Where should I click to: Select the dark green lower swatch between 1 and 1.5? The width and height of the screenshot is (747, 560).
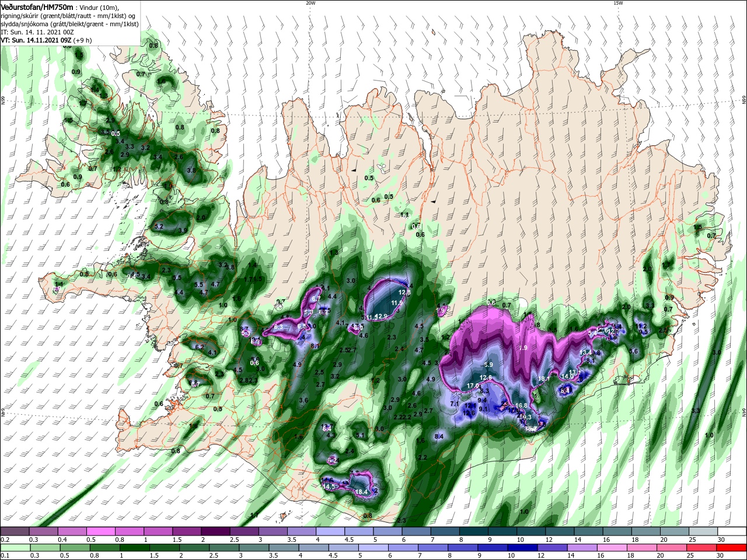(x=134, y=548)
